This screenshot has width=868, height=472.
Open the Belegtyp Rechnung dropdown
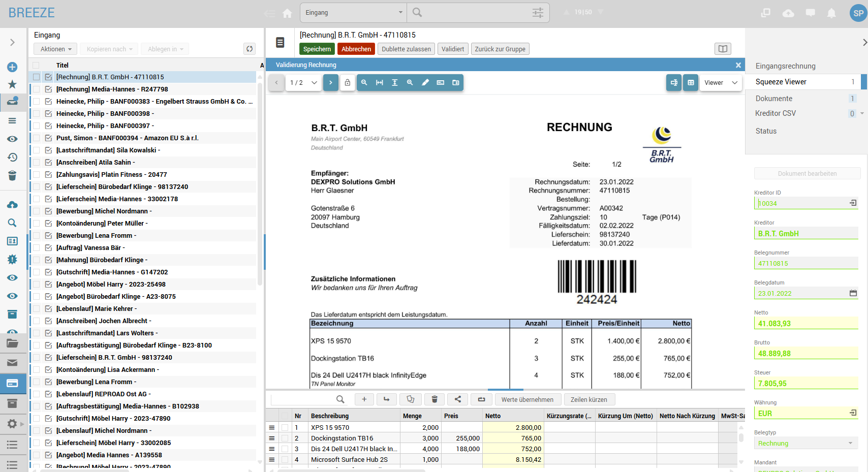(x=805, y=443)
